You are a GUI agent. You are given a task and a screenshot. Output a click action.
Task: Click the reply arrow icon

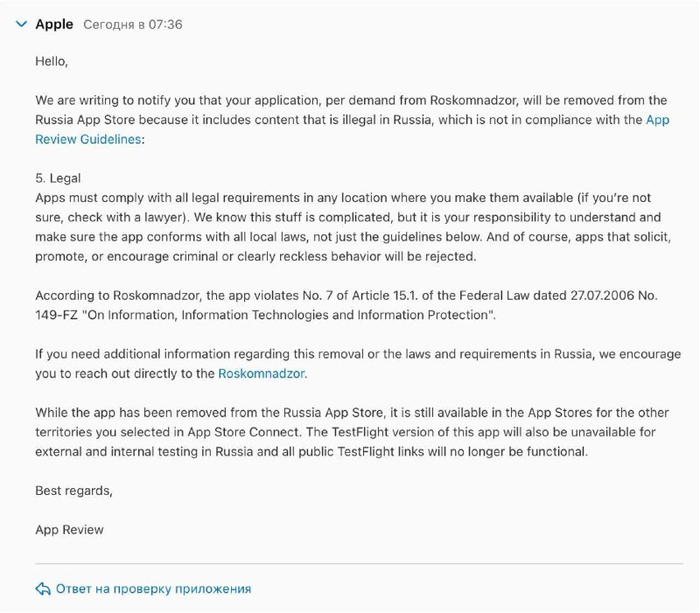[43, 589]
